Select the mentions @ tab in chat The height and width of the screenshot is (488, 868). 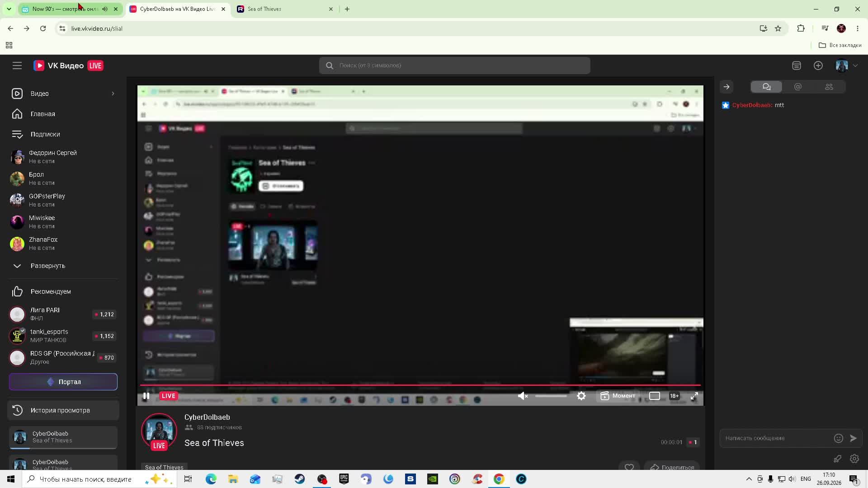(x=798, y=87)
